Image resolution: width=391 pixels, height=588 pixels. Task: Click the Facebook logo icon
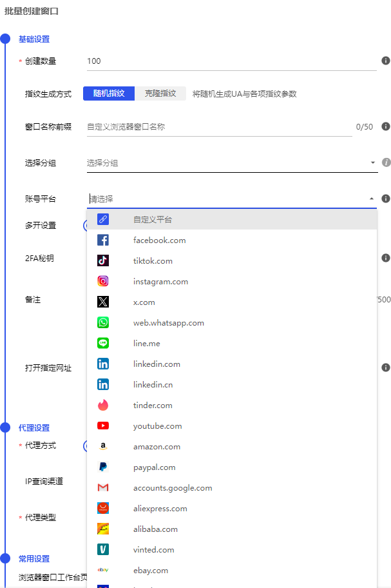pyautogui.click(x=103, y=240)
